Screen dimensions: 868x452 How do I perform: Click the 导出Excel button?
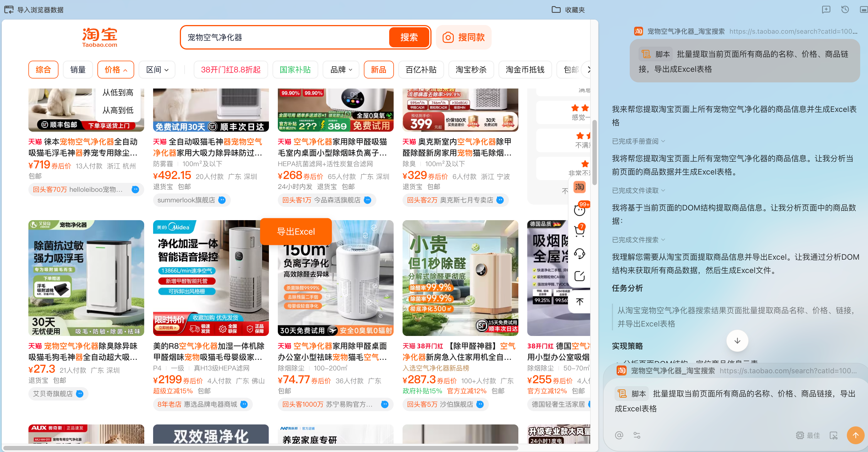click(x=296, y=231)
